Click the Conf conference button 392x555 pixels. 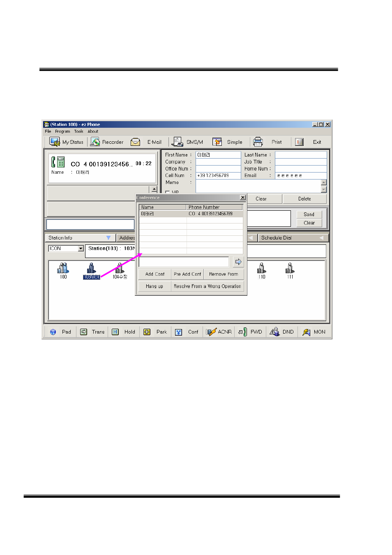tap(187, 332)
